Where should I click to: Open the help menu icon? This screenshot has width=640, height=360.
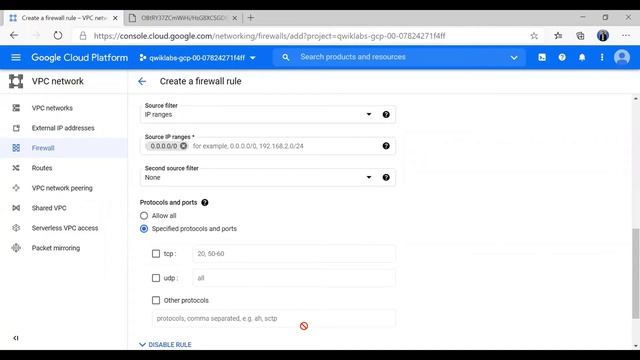click(562, 58)
